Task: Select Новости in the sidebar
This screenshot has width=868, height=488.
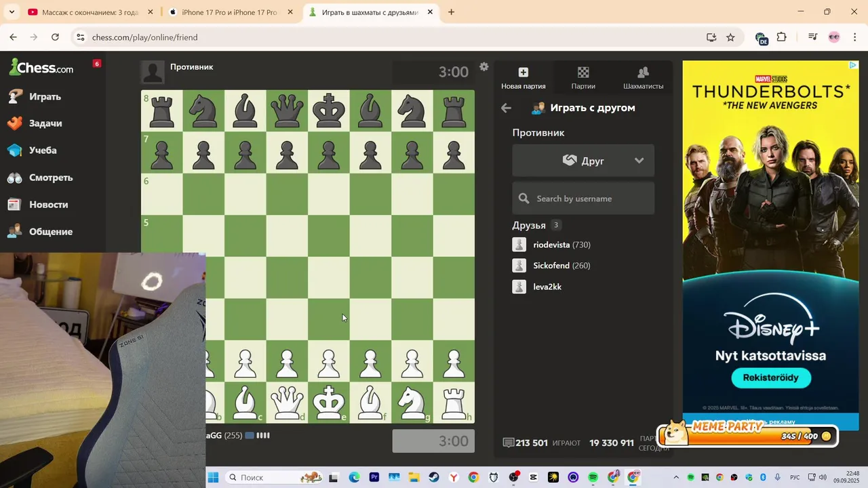Action: point(48,205)
